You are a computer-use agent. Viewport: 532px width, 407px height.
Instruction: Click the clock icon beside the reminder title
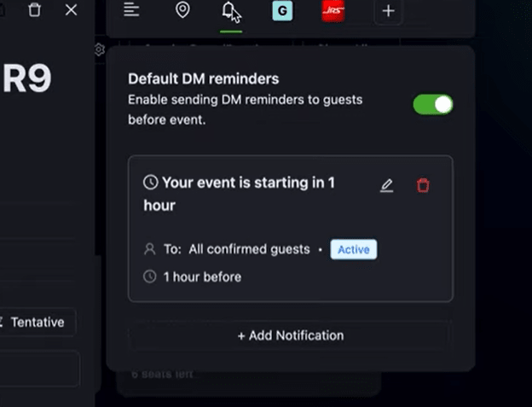pos(151,183)
